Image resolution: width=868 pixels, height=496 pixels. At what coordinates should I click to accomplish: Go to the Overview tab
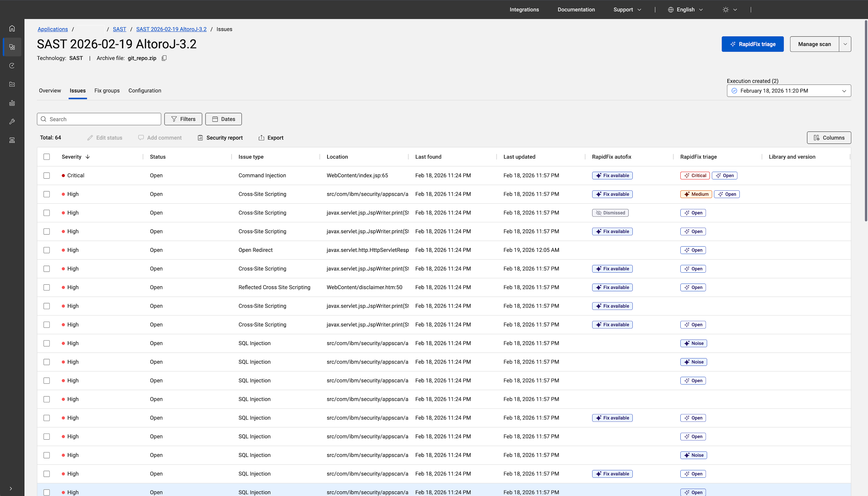[50, 91]
